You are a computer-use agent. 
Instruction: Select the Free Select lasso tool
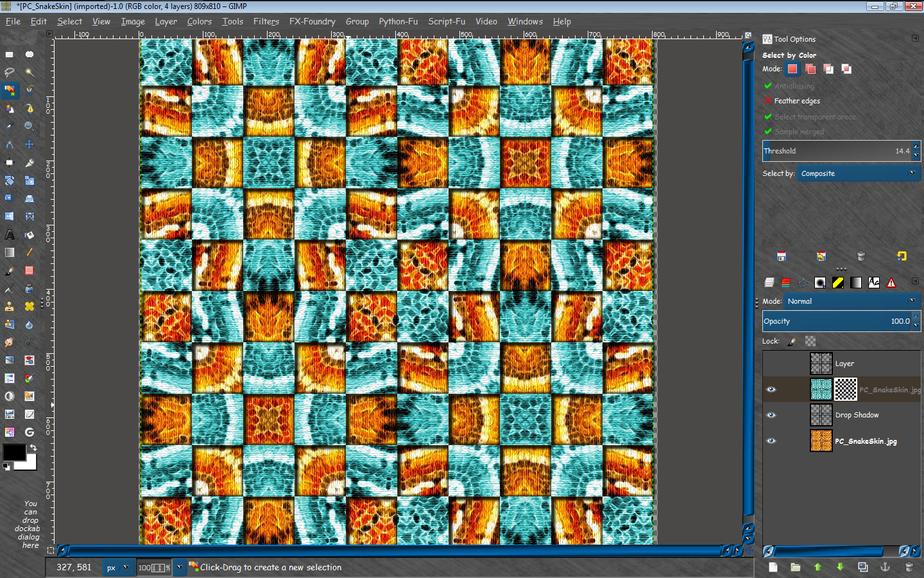pos(10,73)
